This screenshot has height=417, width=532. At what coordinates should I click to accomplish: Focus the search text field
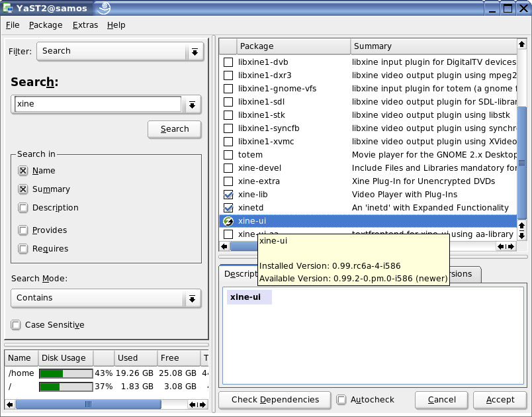pos(98,104)
